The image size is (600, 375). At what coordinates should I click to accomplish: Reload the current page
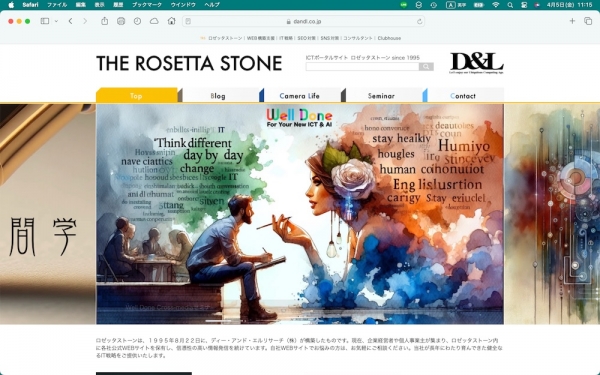tap(419, 21)
